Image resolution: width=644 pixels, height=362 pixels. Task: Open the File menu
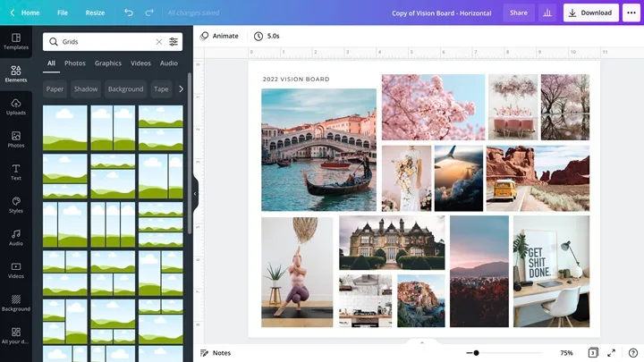63,13
